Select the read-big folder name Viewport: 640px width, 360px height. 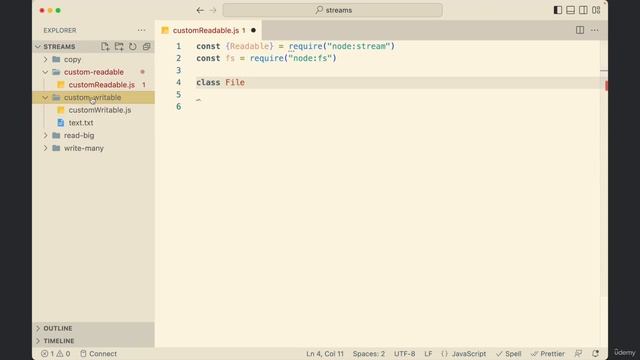click(79, 136)
